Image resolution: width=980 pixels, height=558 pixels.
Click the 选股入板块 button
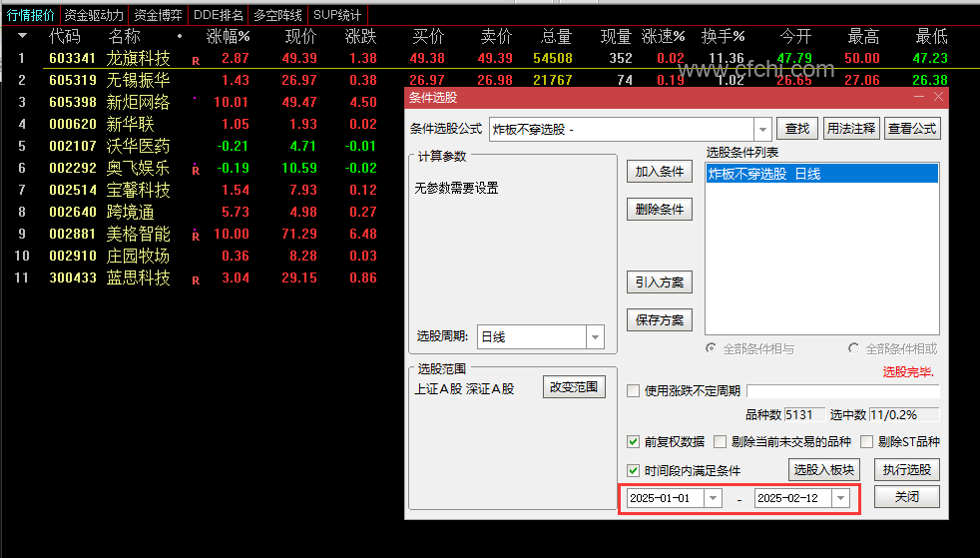823,470
